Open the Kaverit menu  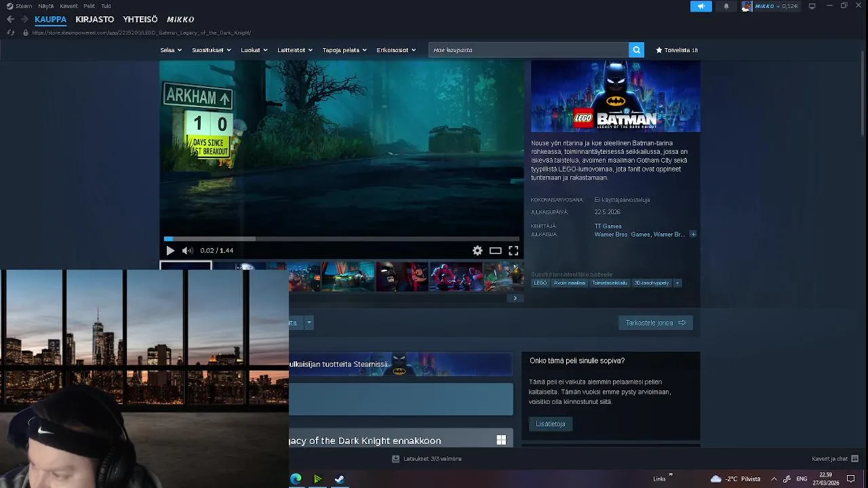[x=68, y=6]
